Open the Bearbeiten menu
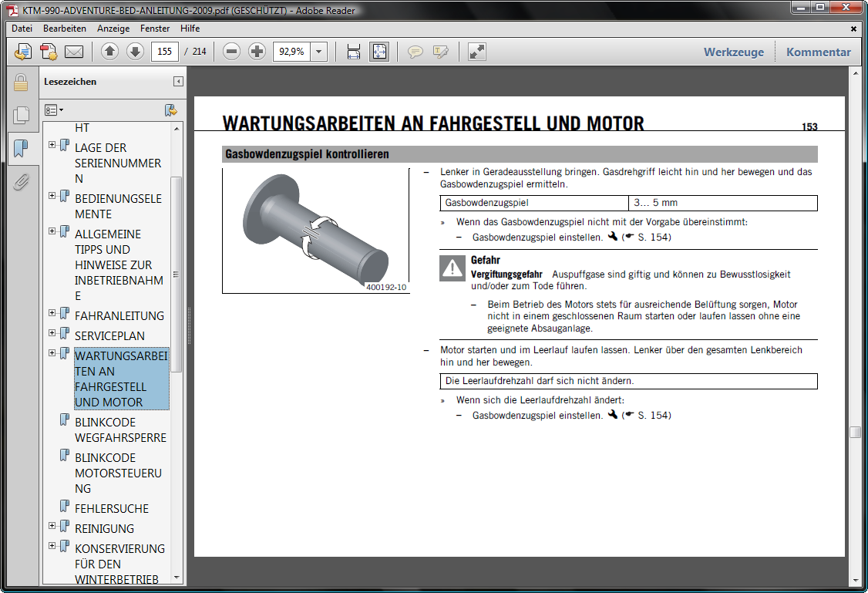The height and width of the screenshot is (593, 868). (65, 29)
